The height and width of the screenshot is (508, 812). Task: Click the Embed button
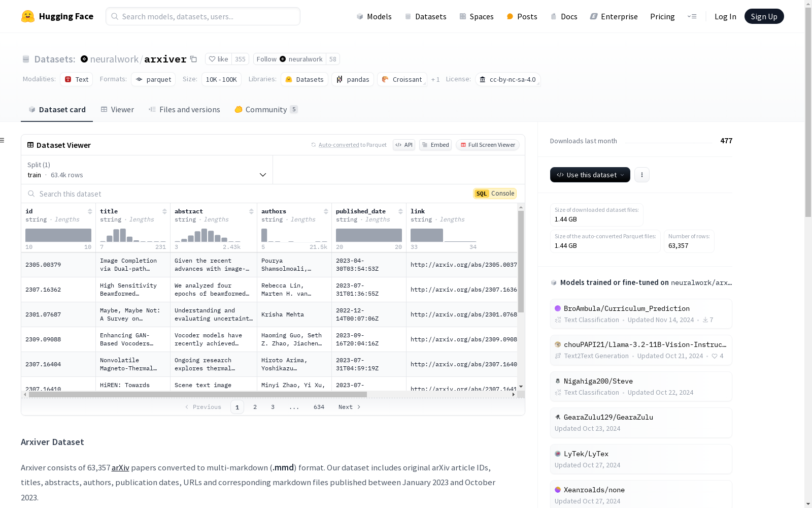pos(435,145)
